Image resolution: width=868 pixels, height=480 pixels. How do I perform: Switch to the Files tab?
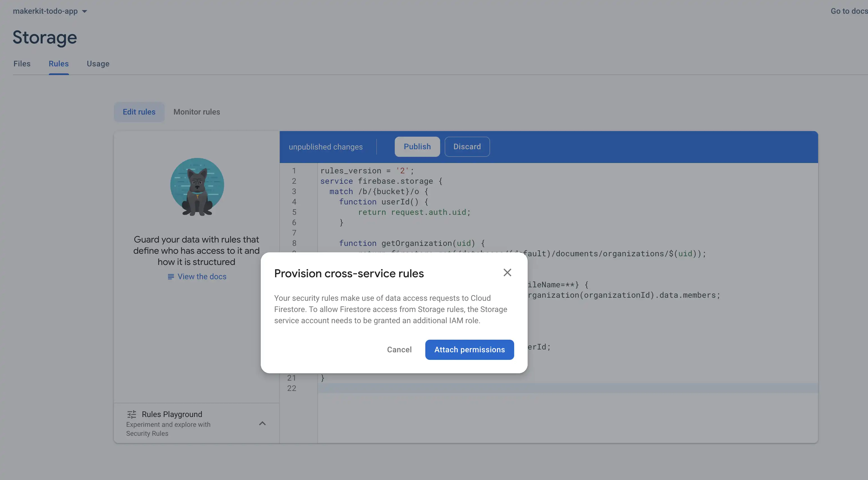pos(22,64)
